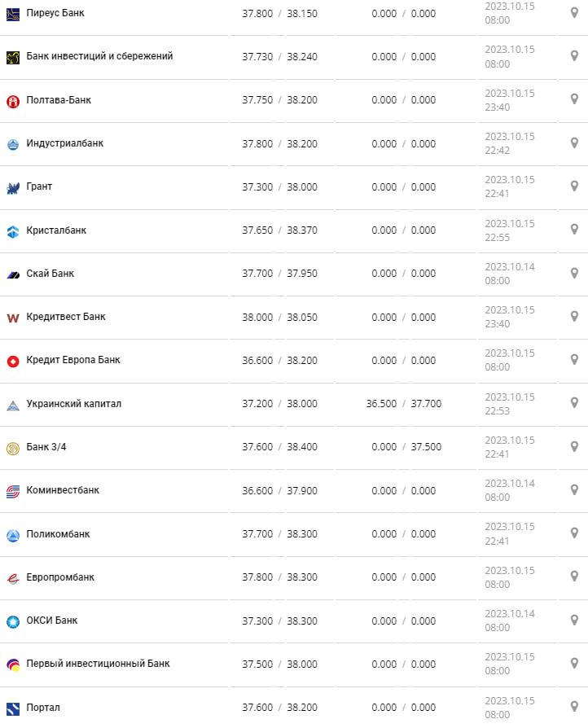Open location marker for Украинский капитал
Screen dimensions: 588x728
(x=574, y=404)
